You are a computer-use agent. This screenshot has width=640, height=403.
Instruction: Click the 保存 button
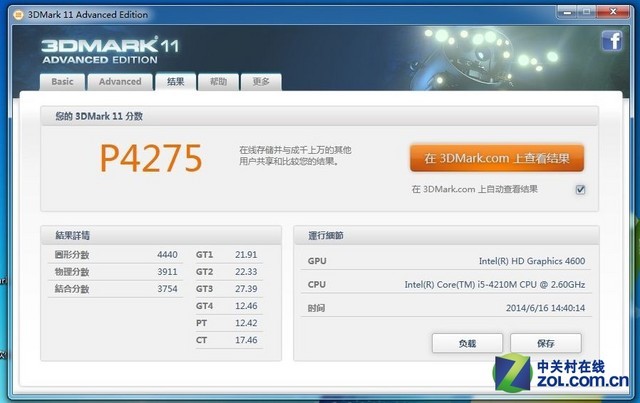[546, 343]
